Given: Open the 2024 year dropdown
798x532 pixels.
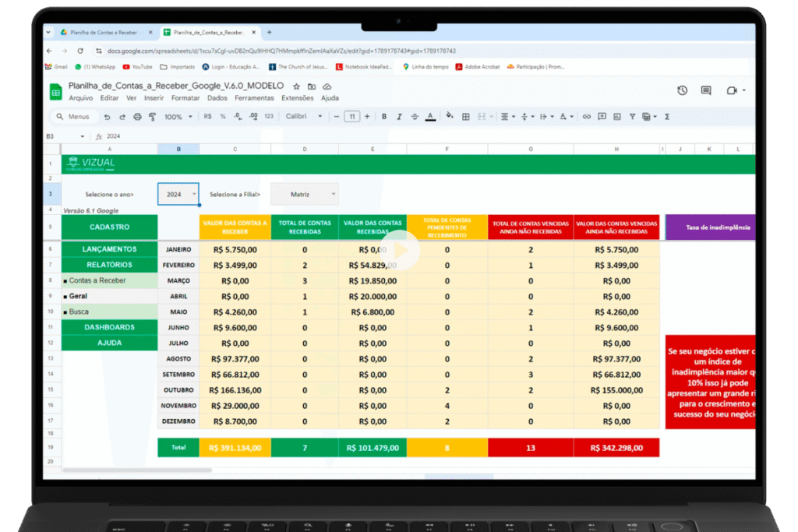Looking at the screenshot, I should (179, 195).
